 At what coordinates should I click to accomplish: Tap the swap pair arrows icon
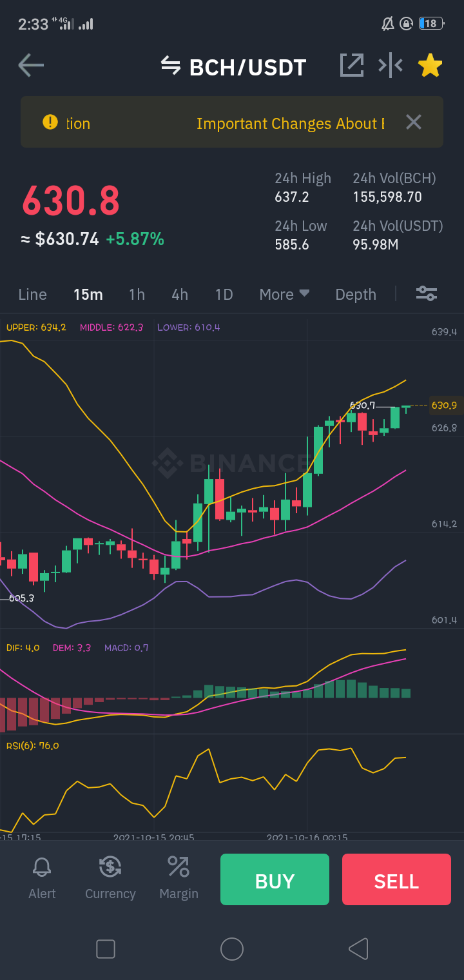[171, 66]
